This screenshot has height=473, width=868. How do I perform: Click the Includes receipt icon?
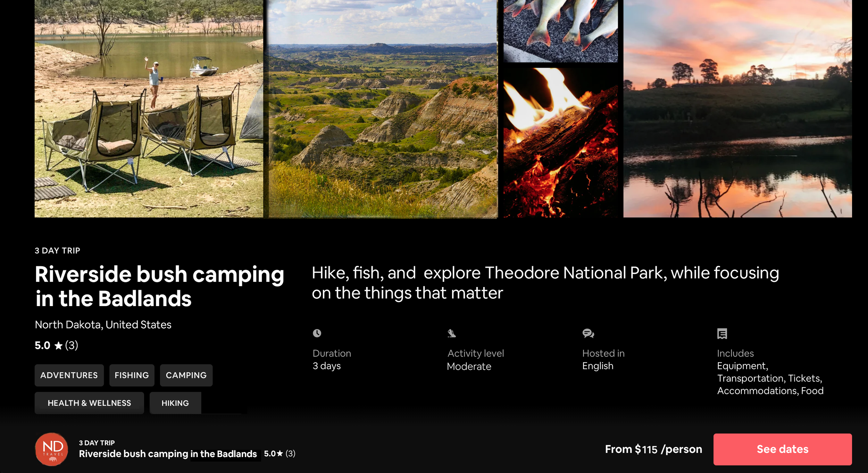pos(722,333)
